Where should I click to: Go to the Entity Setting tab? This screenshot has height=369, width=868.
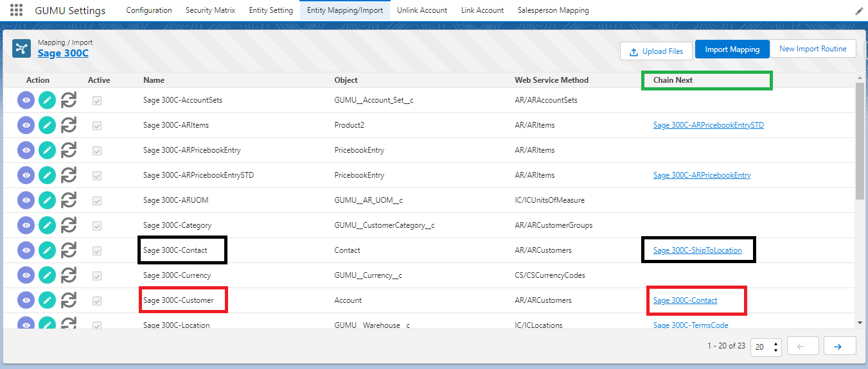pyautogui.click(x=270, y=10)
